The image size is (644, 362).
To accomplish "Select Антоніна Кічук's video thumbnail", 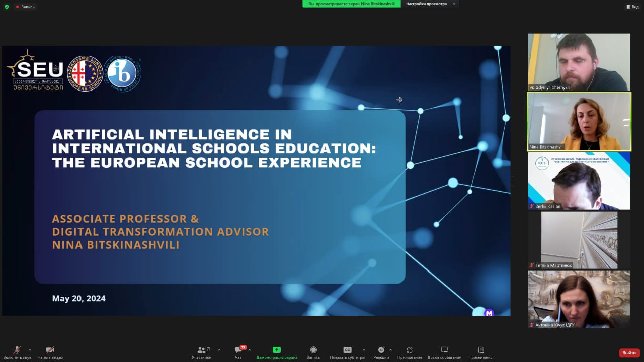I will click(579, 300).
